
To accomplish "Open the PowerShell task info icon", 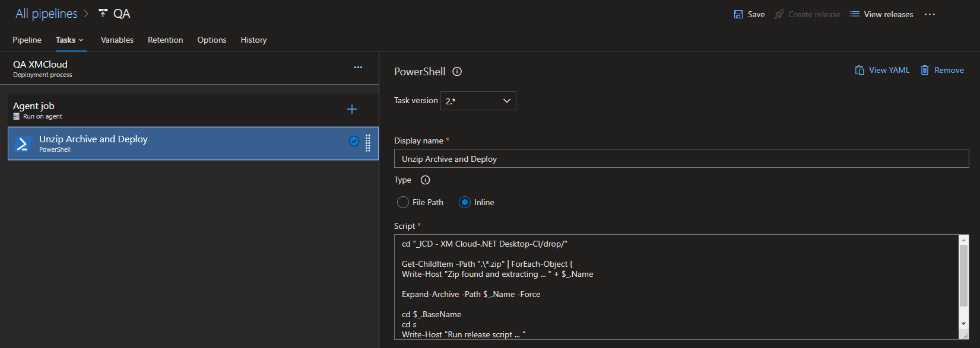I will (457, 72).
